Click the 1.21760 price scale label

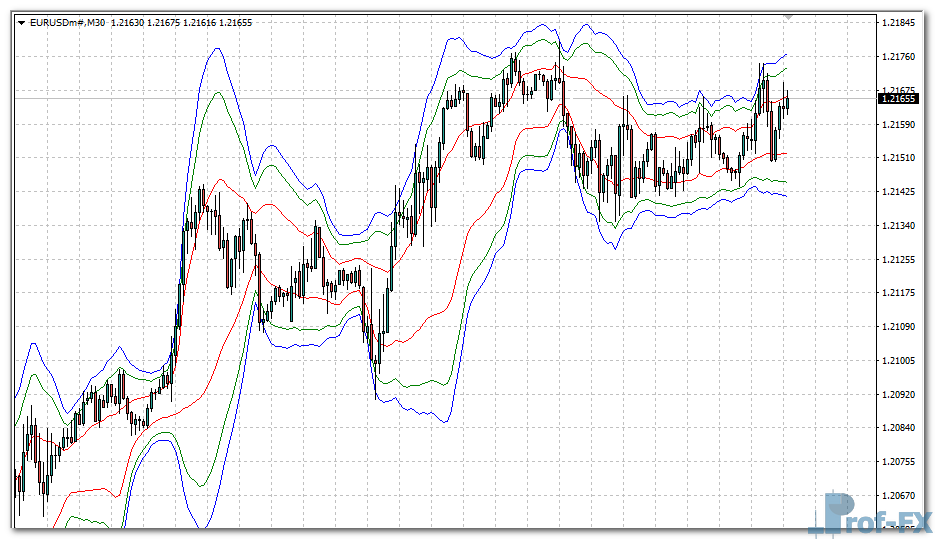pyautogui.click(x=897, y=56)
